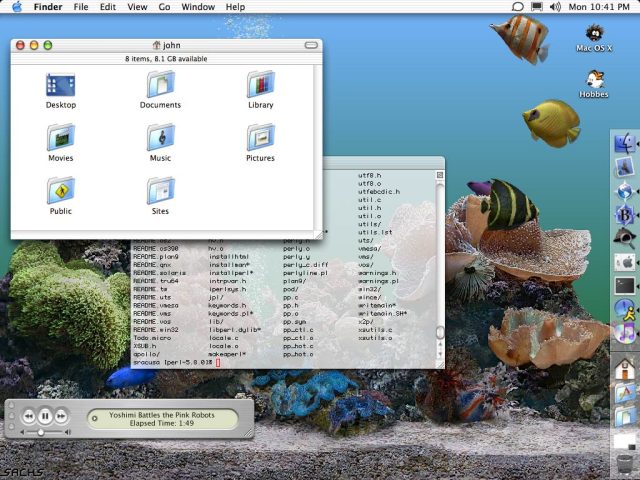The width and height of the screenshot is (640, 480).
Task: Open the Go menu
Action: pyautogui.click(x=164, y=7)
